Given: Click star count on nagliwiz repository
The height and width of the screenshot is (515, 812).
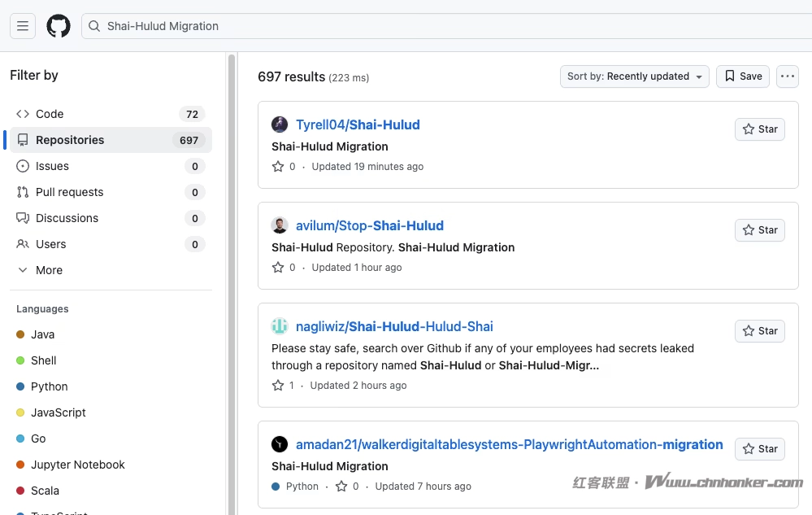Looking at the screenshot, I should (x=284, y=386).
